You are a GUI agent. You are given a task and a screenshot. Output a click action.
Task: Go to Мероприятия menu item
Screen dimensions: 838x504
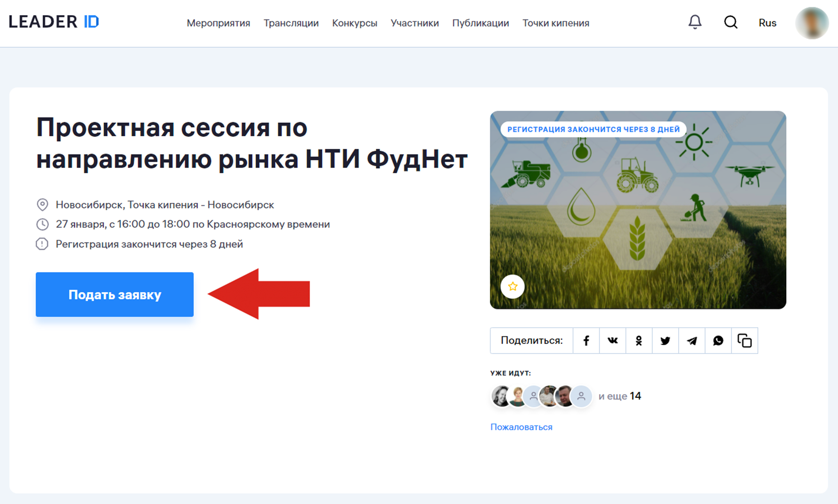(x=218, y=23)
